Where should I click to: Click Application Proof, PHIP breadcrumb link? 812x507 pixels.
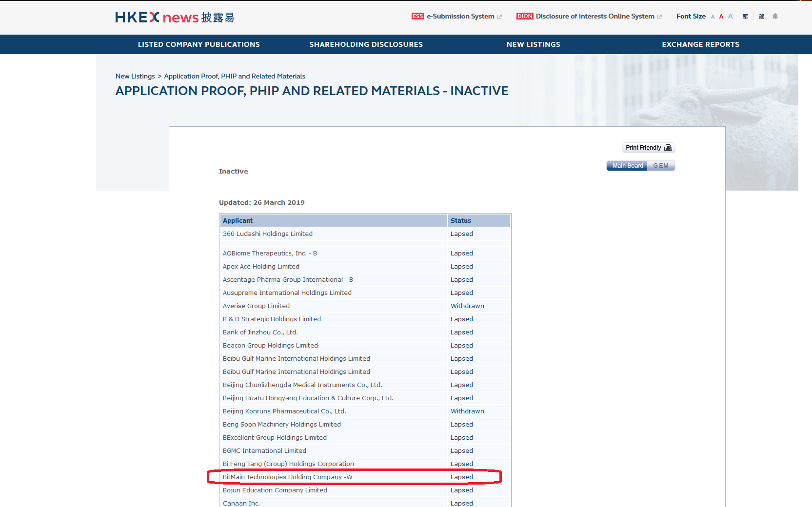point(235,76)
